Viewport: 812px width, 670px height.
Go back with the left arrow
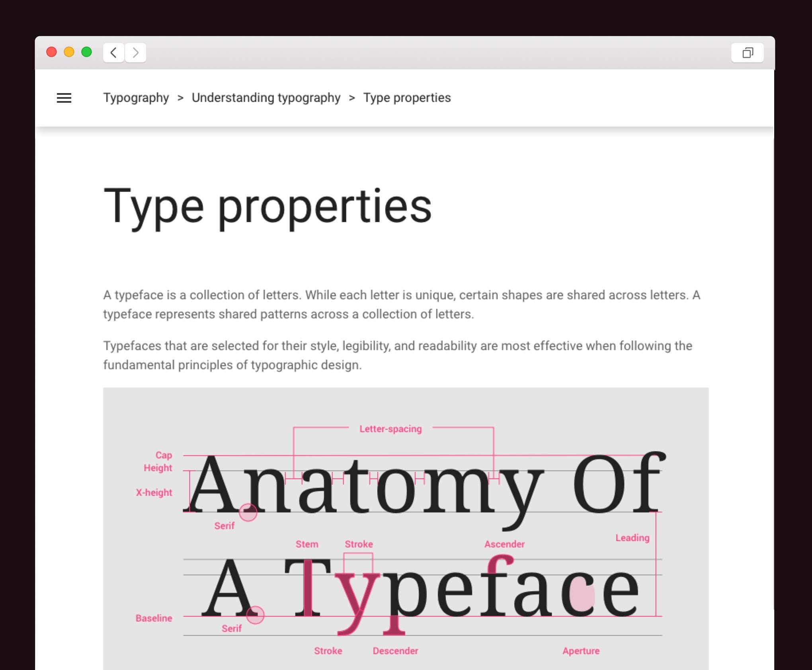(x=113, y=53)
